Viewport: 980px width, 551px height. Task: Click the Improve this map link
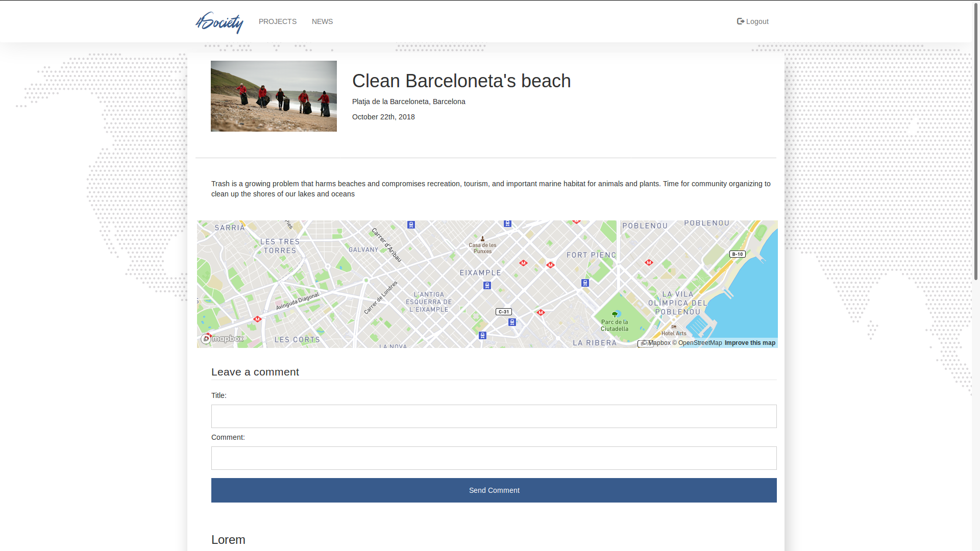tap(749, 343)
